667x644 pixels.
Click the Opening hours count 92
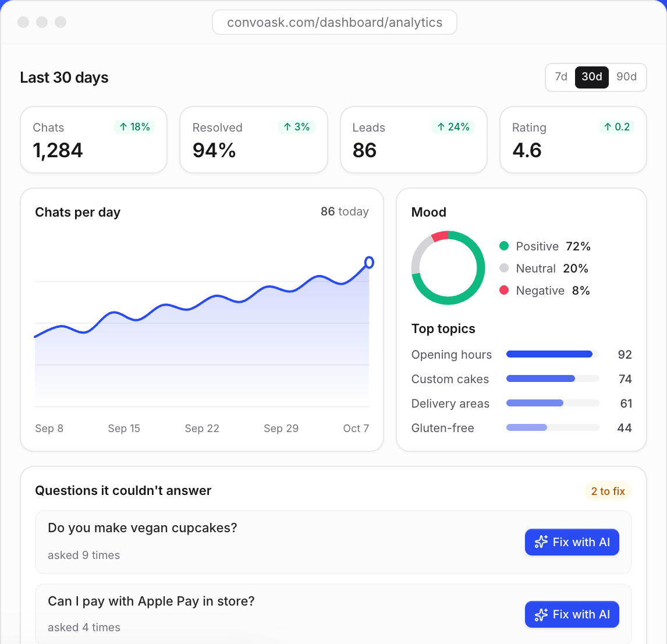[x=625, y=355]
